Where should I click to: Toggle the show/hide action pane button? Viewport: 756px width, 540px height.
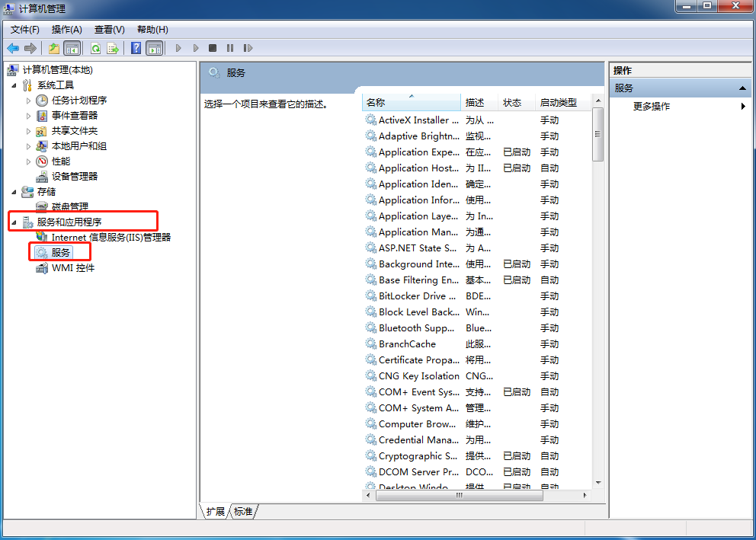click(155, 48)
